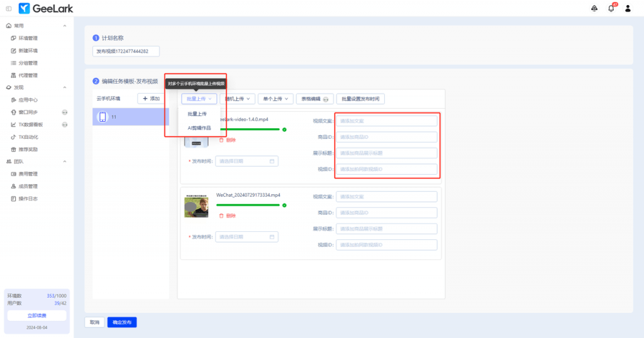Open the 单个上传 dropdown
Viewport: 644px width, 338px height.
point(277,99)
